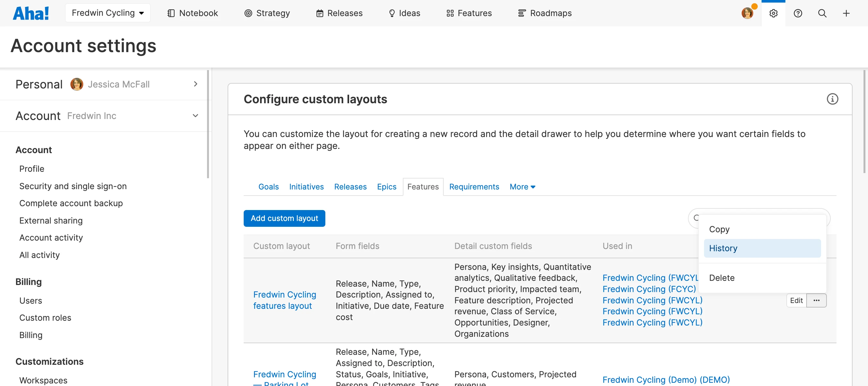Open the settings gear icon
Image resolution: width=868 pixels, height=386 pixels.
point(773,14)
